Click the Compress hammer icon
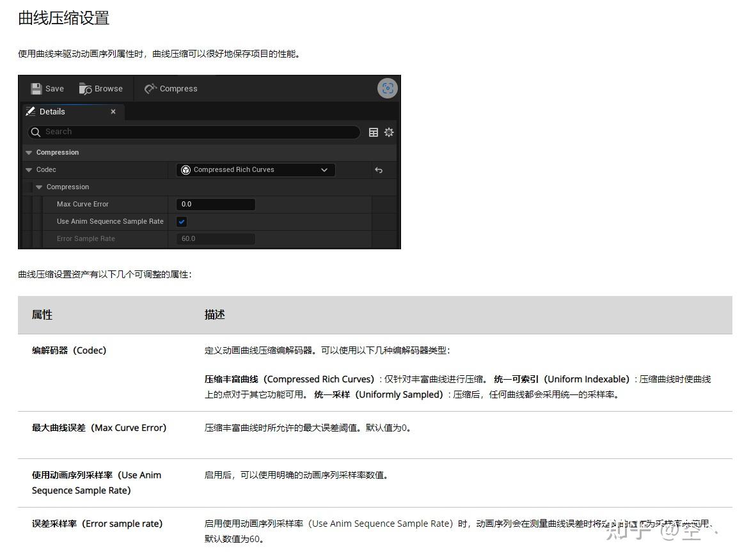Screen dimensions: 742x560 (152, 88)
